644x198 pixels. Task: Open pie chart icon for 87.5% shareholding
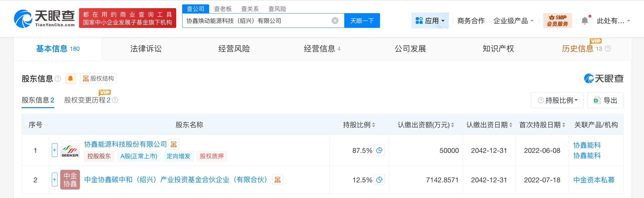click(x=379, y=150)
